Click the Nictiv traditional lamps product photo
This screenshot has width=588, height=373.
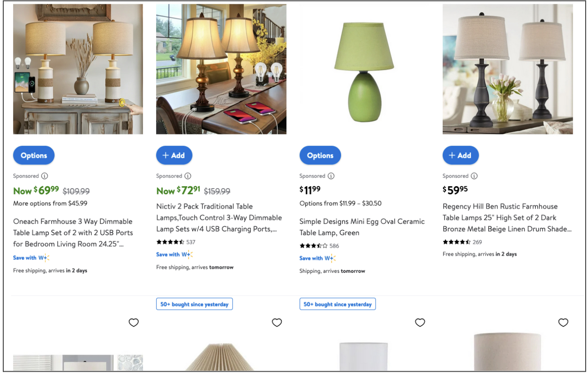coord(221,69)
